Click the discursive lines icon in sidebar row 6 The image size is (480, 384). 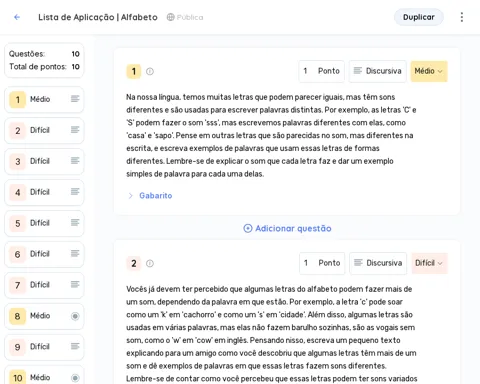(75, 253)
